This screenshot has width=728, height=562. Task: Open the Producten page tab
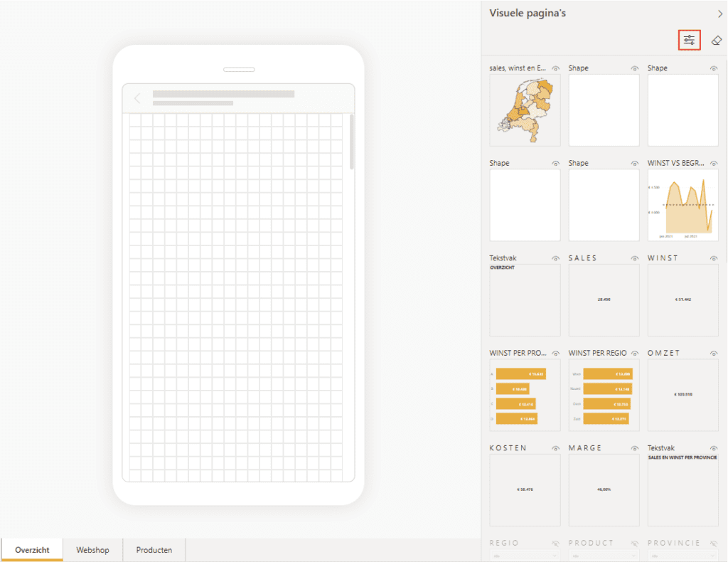tap(154, 550)
